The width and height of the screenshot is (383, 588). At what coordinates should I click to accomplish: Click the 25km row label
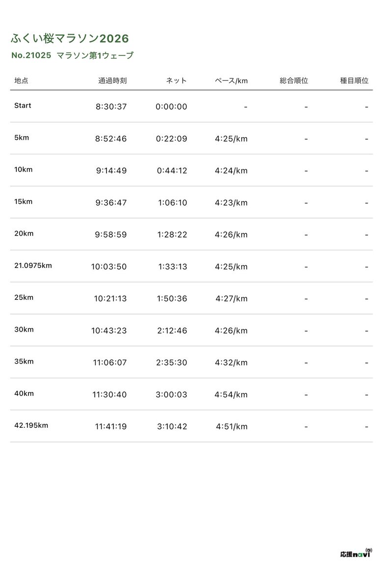point(24,297)
